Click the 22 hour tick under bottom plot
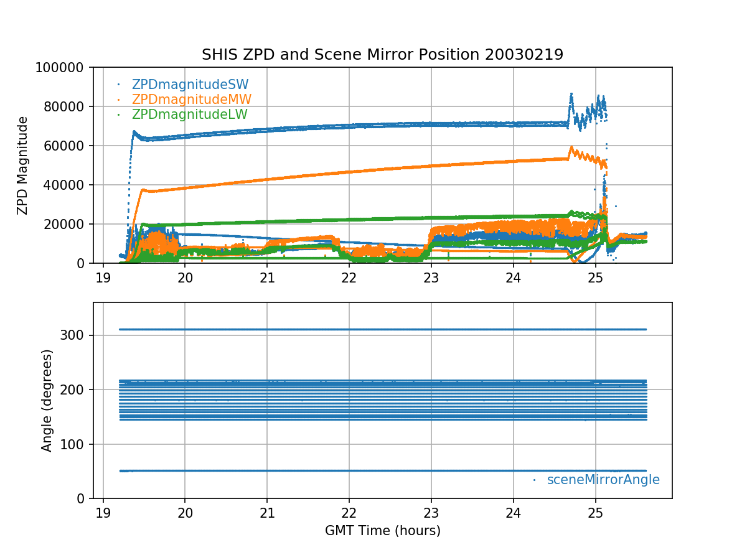The width and height of the screenshot is (747, 560). click(x=349, y=512)
